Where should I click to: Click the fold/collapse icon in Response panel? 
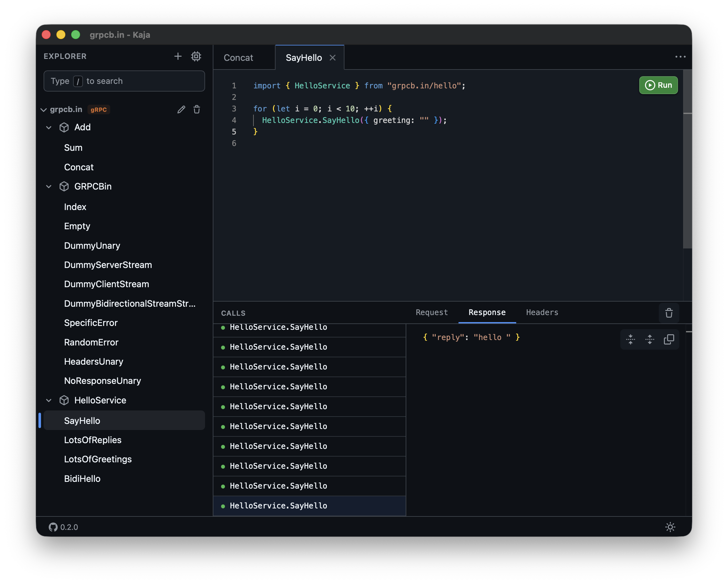(630, 339)
